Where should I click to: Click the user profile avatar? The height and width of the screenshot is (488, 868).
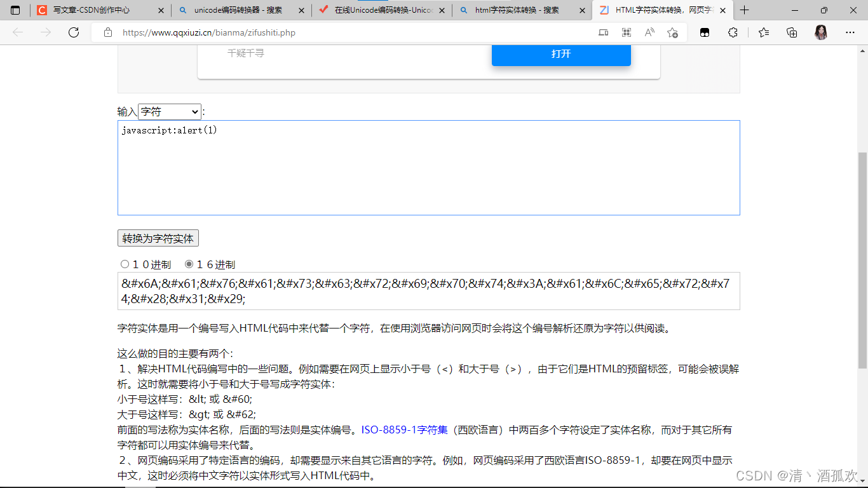pos(821,32)
